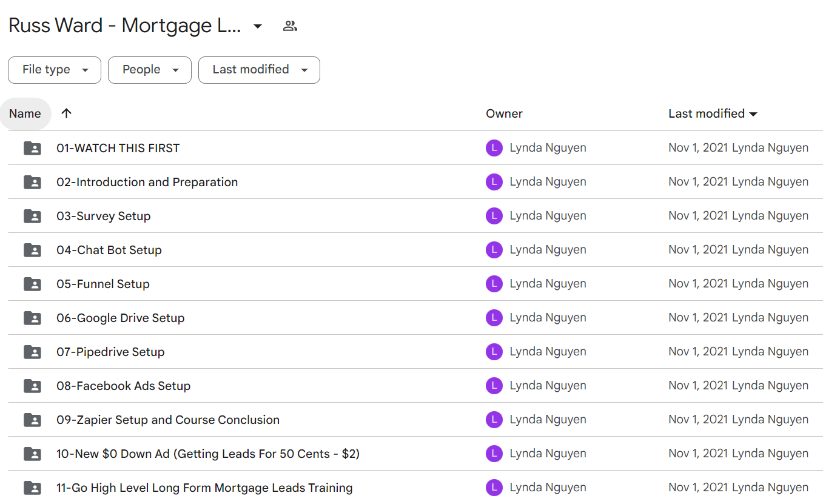Viewport: 823px width, 504px height.
Task: Click modified date of 03-Survey Setup row
Action: pos(738,216)
